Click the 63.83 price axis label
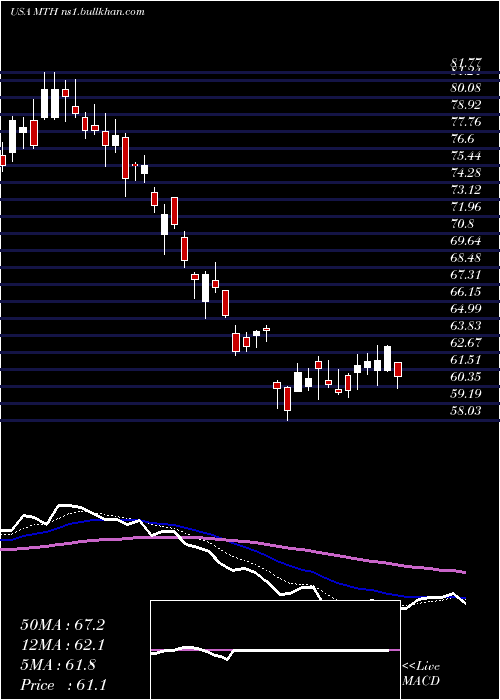Viewport: 500px width, 700px height. tap(466, 326)
